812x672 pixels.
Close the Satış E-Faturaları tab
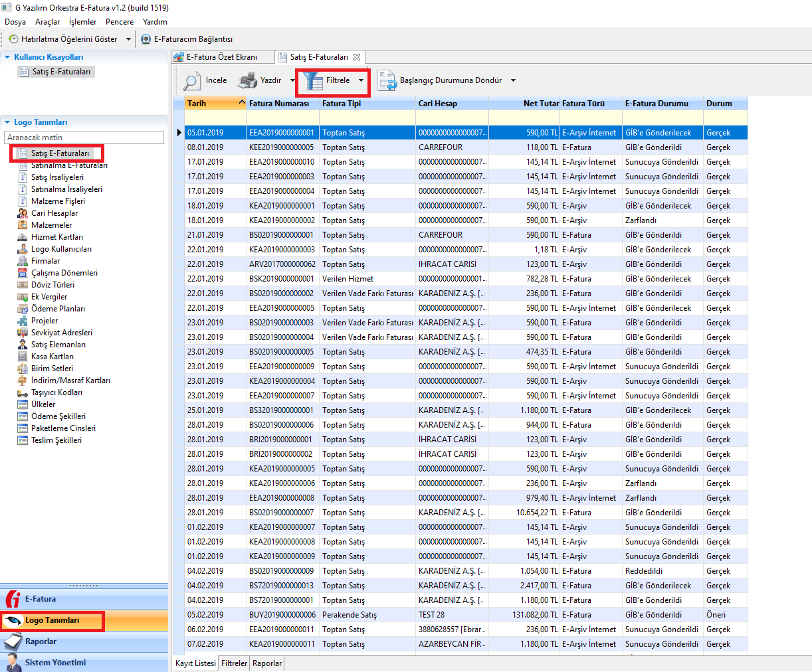tap(357, 57)
